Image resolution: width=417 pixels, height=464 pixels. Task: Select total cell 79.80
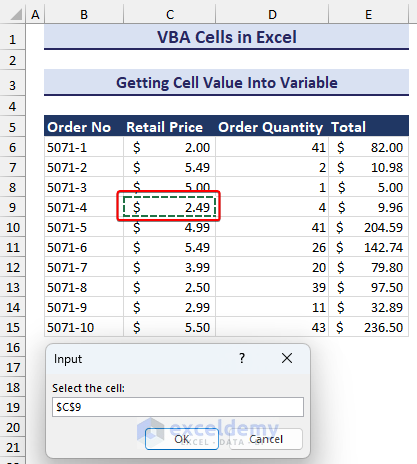pyautogui.click(x=369, y=267)
